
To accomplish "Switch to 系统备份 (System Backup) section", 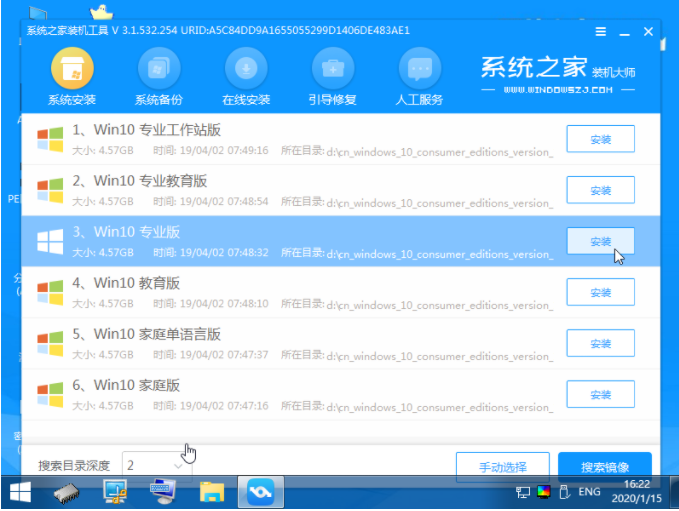I will click(159, 77).
